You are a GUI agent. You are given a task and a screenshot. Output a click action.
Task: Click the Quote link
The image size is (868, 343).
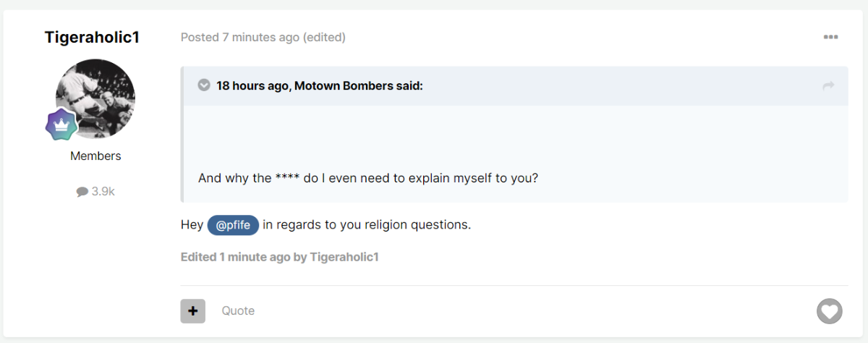pos(238,311)
